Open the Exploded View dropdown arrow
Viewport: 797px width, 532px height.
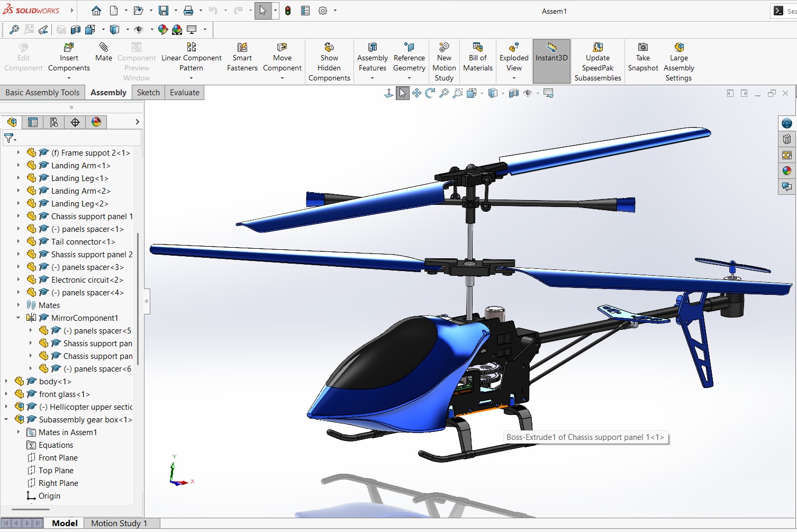point(514,78)
